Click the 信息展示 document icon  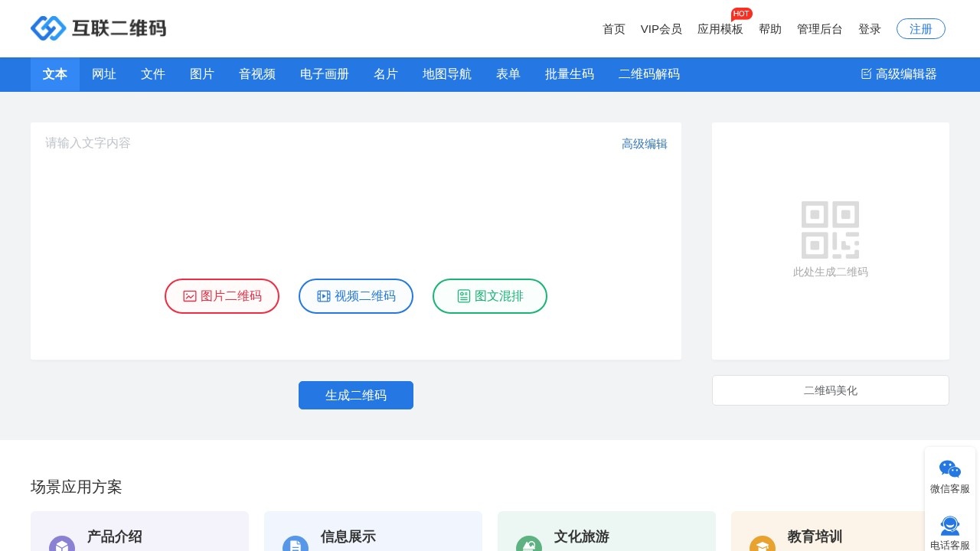296,543
